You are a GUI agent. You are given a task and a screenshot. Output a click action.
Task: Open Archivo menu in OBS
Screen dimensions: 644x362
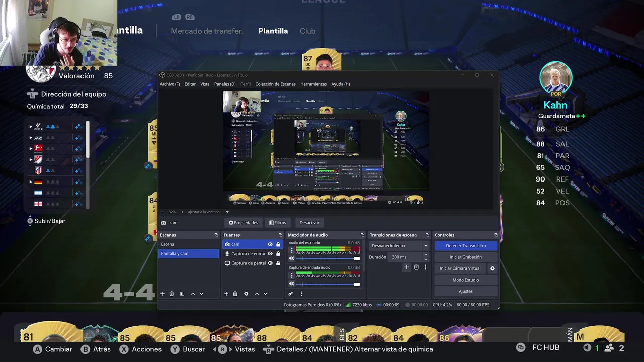click(170, 84)
